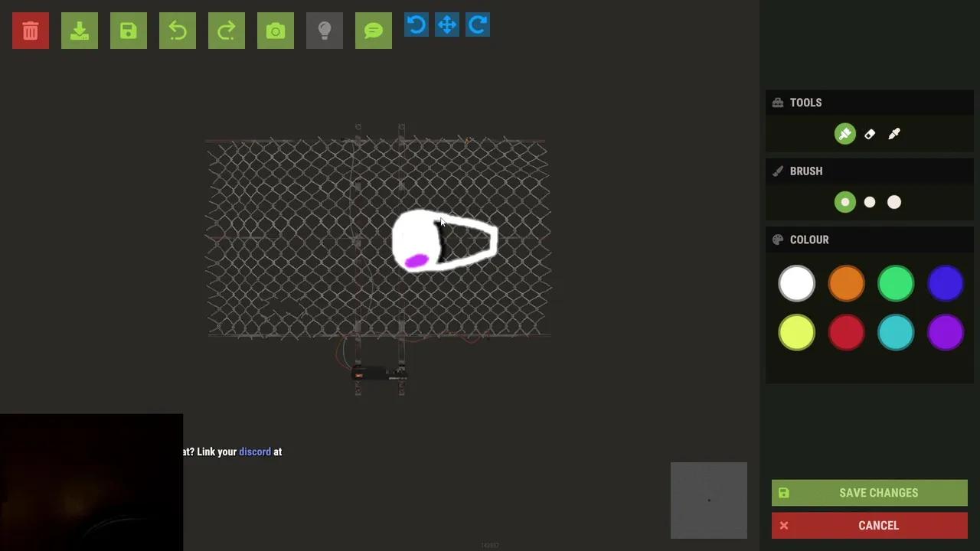This screenshot has height=551, width=980.
Task: Select the paint brush tool
Action: (x=845, y=134)
